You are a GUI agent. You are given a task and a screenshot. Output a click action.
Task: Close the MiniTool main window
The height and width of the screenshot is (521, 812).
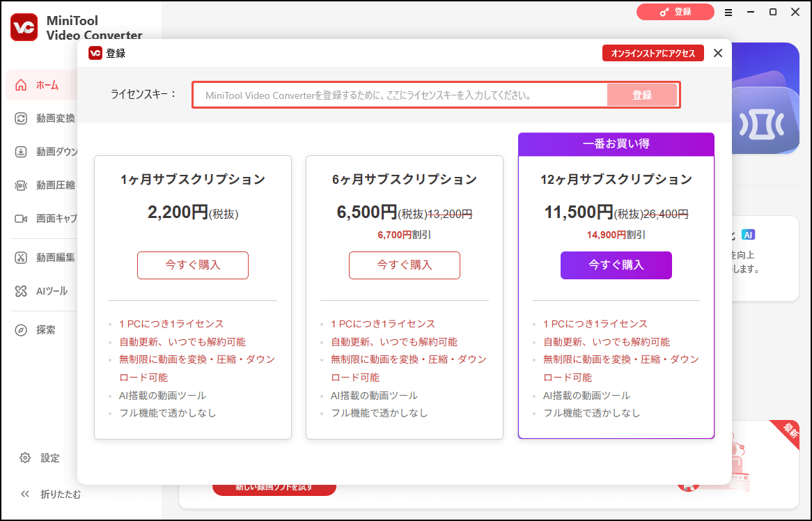point(795,12)
